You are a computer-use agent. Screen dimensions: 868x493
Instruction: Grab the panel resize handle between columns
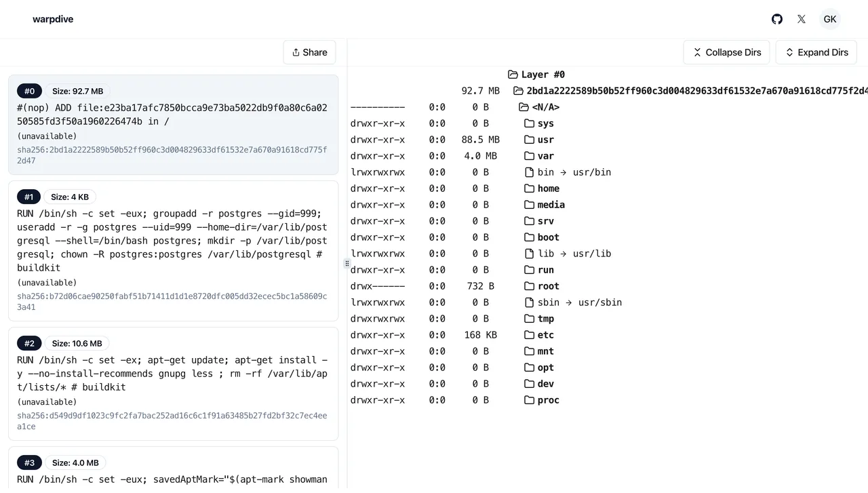(x=347, y=263)
